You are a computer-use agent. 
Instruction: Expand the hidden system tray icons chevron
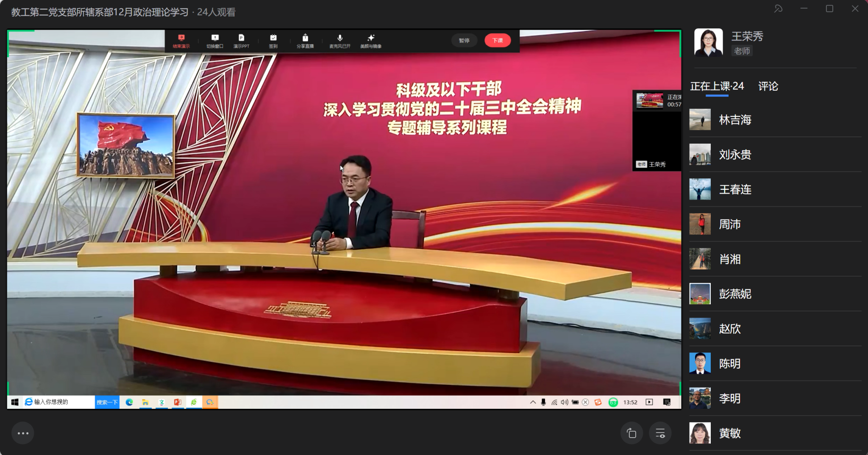click(533, 402)
